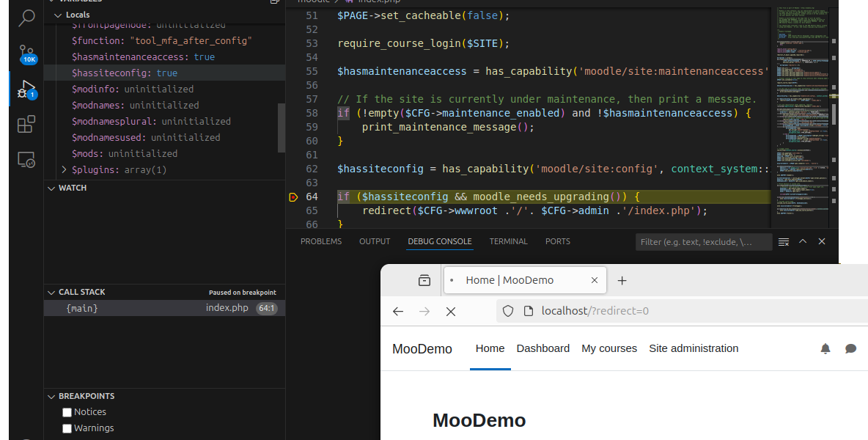Collapse the BREAKPOINTS section
The width and height of the screenshot is (868, 440).
point(51,396)
